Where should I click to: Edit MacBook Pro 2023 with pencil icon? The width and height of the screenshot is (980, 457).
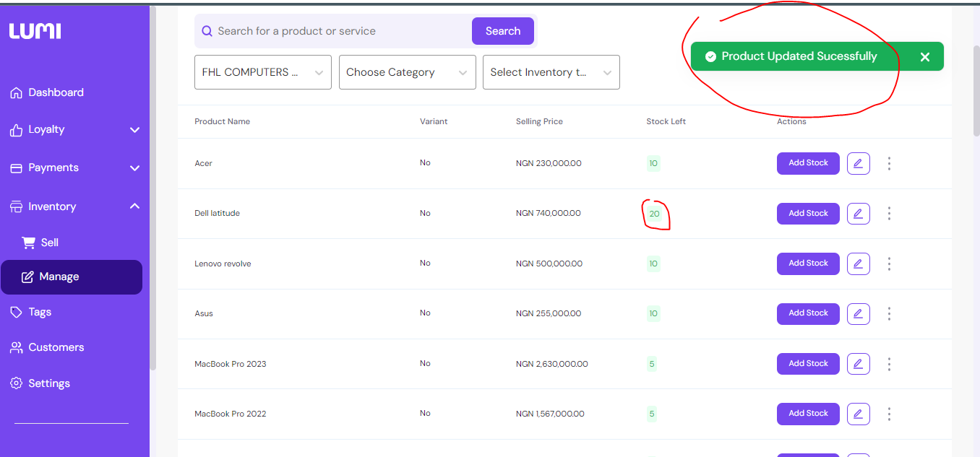[x=858, y=364]
